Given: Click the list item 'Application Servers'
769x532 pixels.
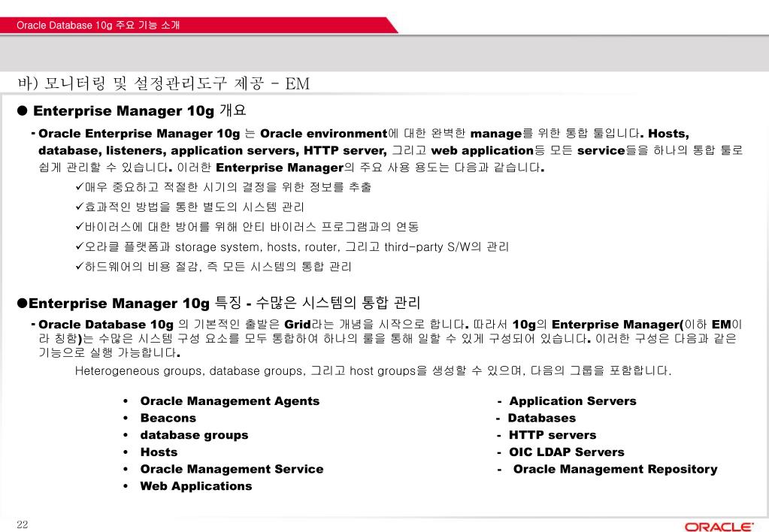Looking at the screenshot, I should point(572,401).
